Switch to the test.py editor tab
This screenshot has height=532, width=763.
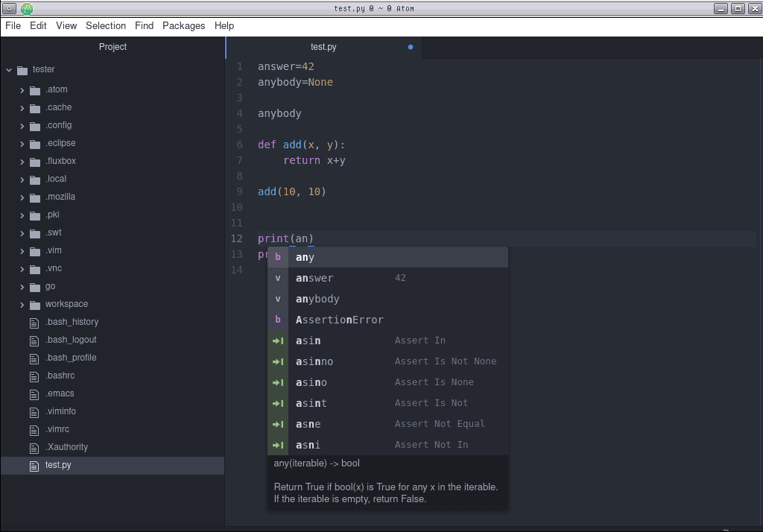[323, 47]
